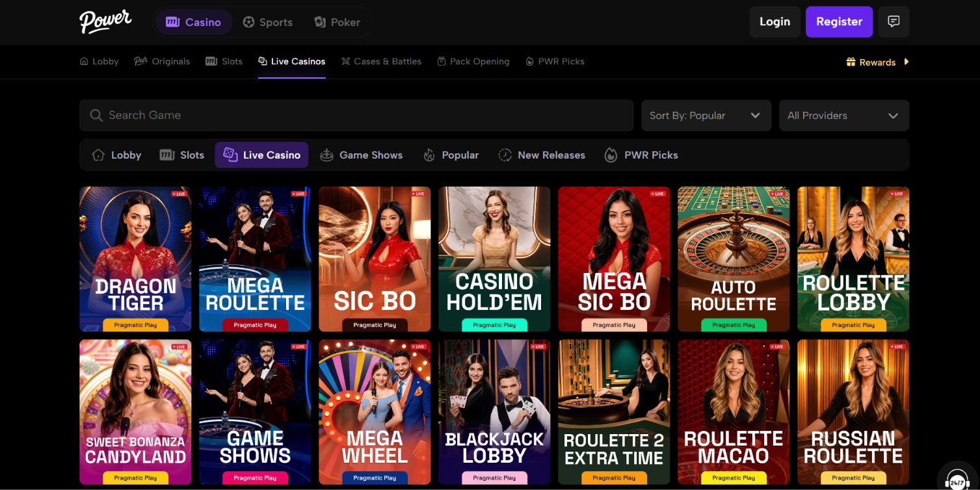Open PWR Picks in top navigation
Image resolution: width=980 pixels, height=490 pixels.
coord(555,61)
